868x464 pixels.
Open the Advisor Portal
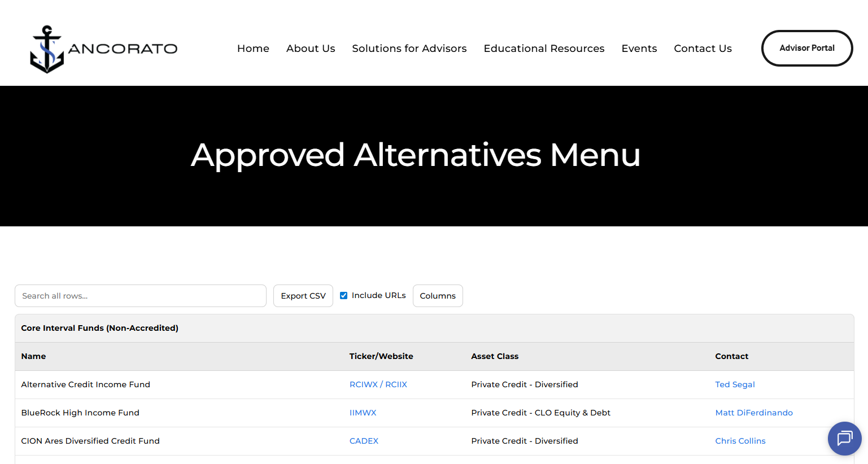tap(806, 48)
